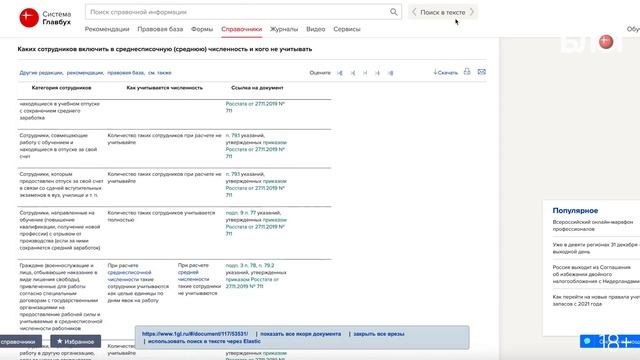Click показать все якоря документа
640x360 pixels.
coord(300,333)
